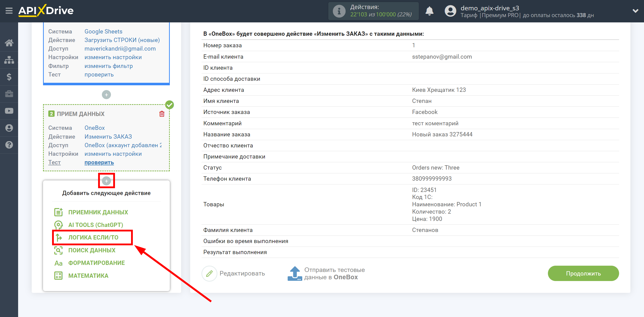Click МАТЕМАТИКА calculator icon

click(x=59, y=276)
